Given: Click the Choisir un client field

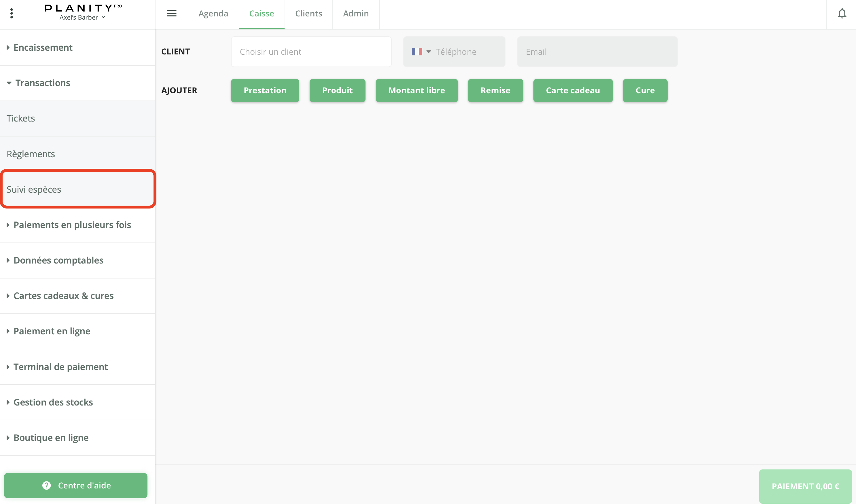Looking at the screenshot, I should tap(311, 52).
